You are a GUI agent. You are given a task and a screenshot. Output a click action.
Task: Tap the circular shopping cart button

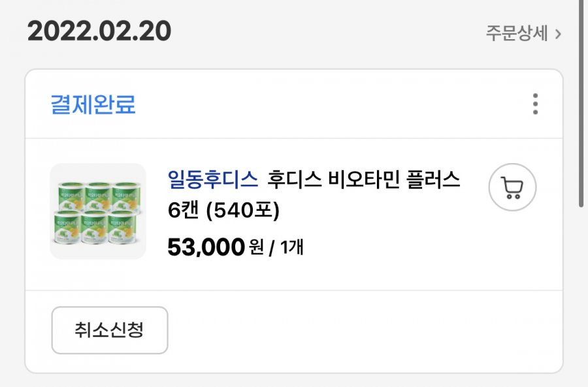click(x=512, y=187)
